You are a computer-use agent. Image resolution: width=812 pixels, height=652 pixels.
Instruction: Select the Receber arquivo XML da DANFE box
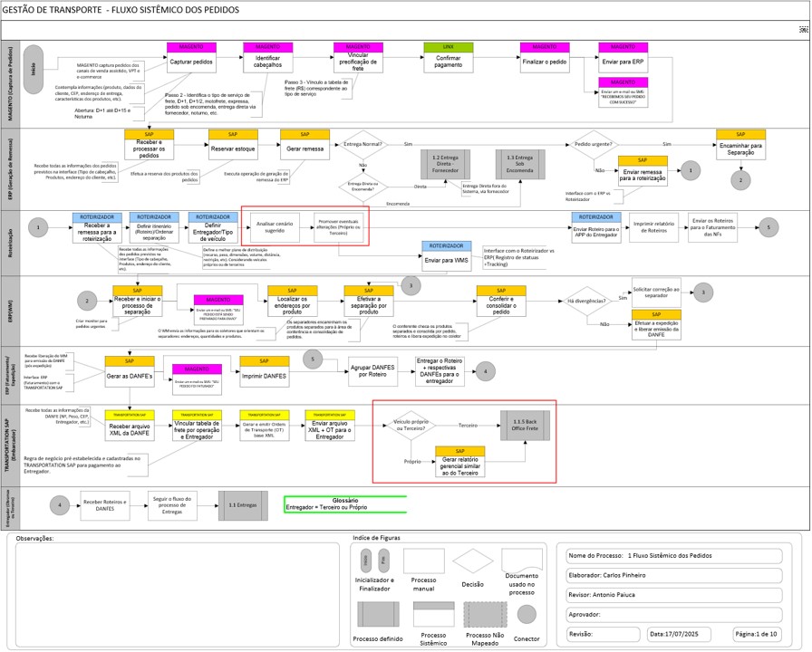coord(130,426)
